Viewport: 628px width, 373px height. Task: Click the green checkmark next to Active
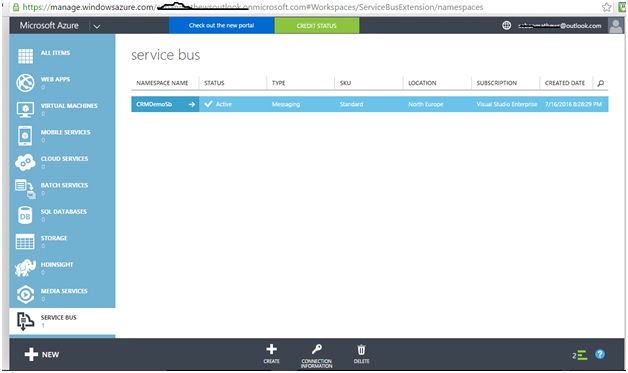click(208, 104)
